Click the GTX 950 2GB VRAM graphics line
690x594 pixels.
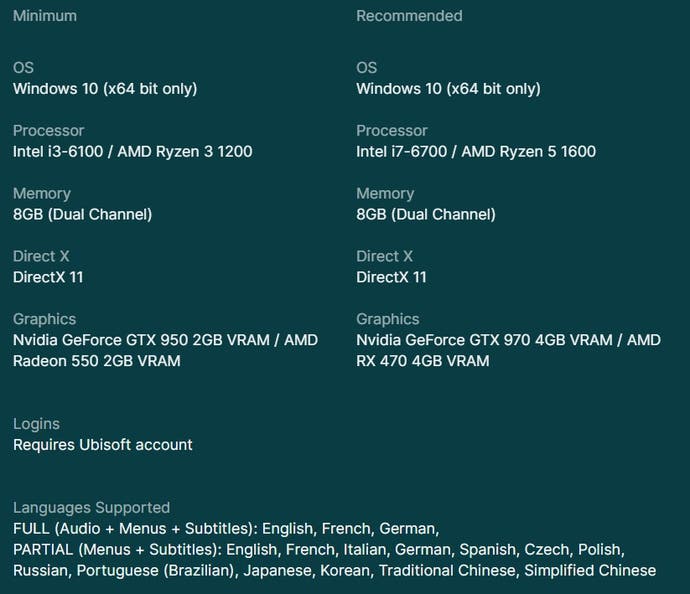click(x=165, y=340)
